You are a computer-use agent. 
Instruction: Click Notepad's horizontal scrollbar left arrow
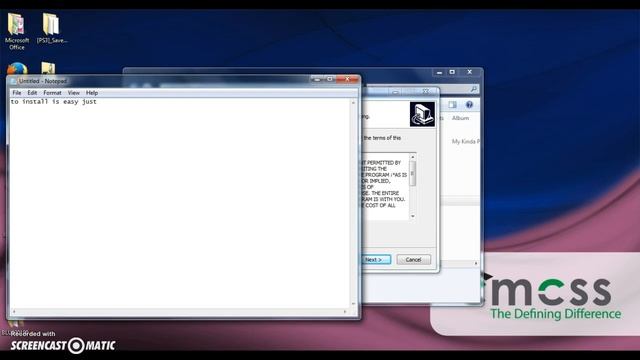(14, 312)
